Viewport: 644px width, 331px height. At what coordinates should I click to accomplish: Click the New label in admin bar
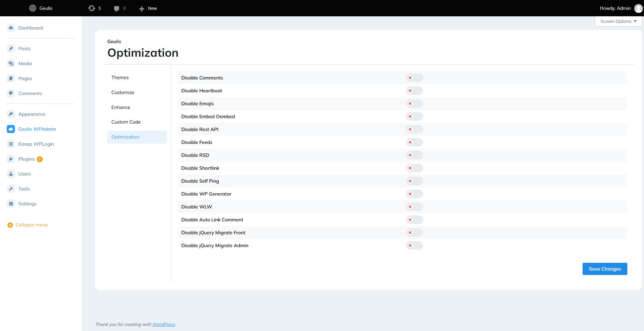click(x=152, y=8)
